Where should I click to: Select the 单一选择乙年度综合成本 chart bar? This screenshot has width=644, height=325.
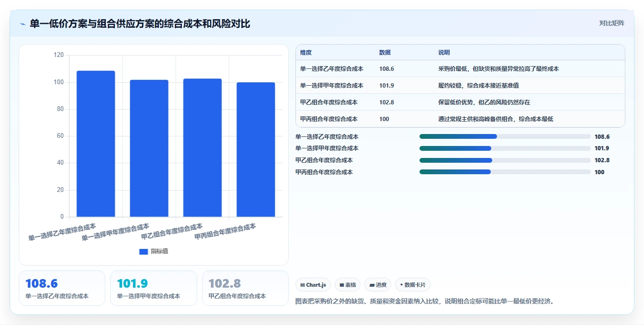(x=96, y=144)
